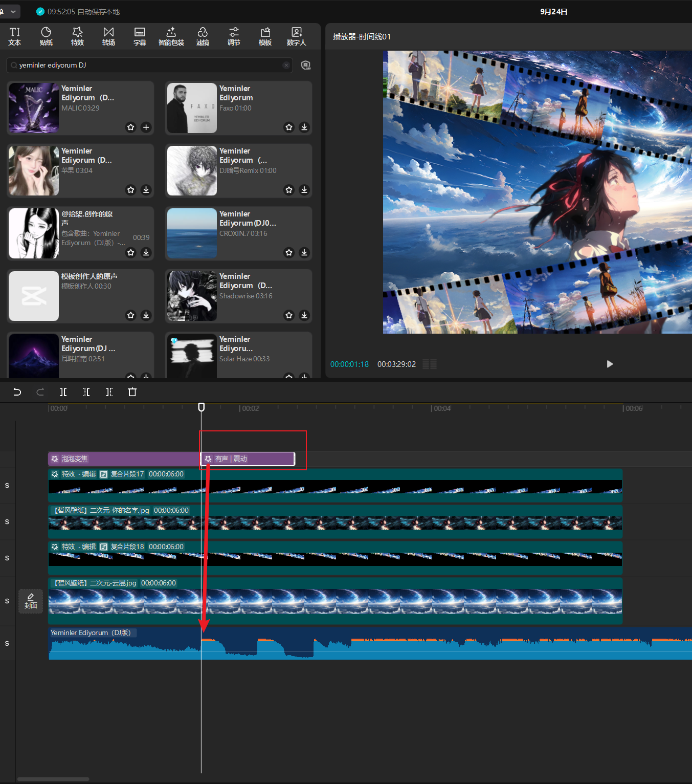692x784 pixels.
Task: Favorite the Shadowrise 03:16 track
Action: point(289,315)
